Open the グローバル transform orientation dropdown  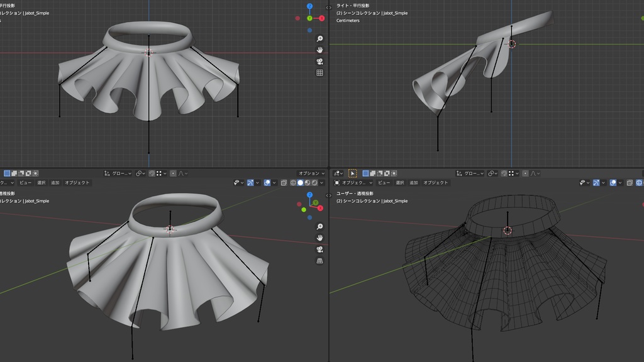pos(119,173)
